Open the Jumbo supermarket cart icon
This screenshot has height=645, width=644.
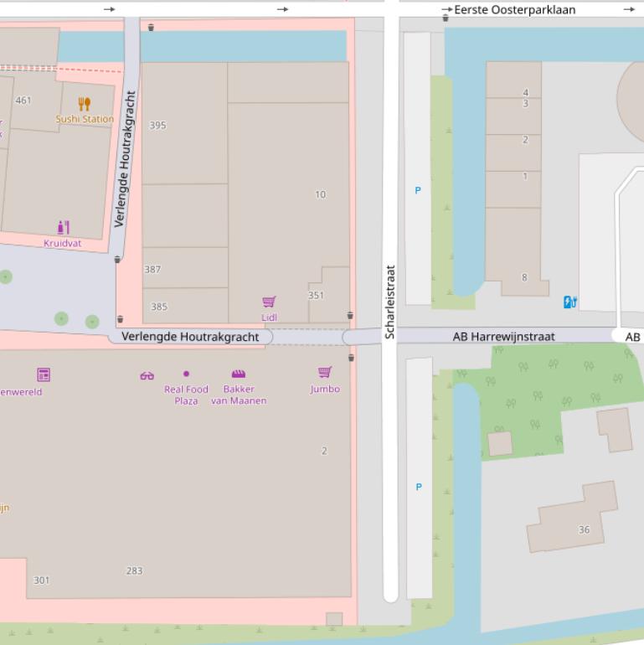coord(325,373)
